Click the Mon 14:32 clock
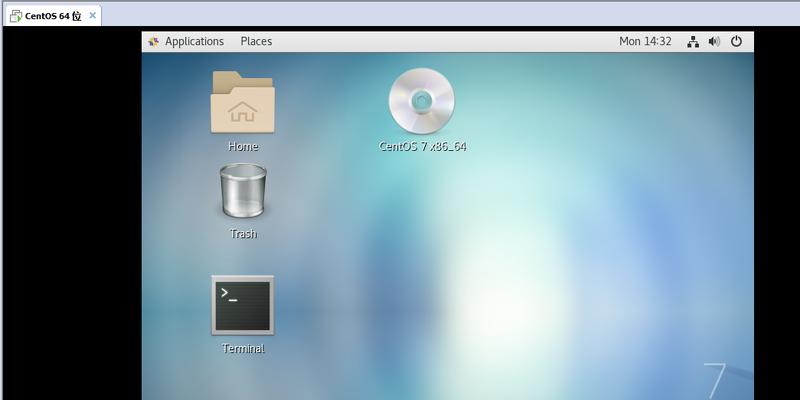Screen dimensions: 800x400 645,41
